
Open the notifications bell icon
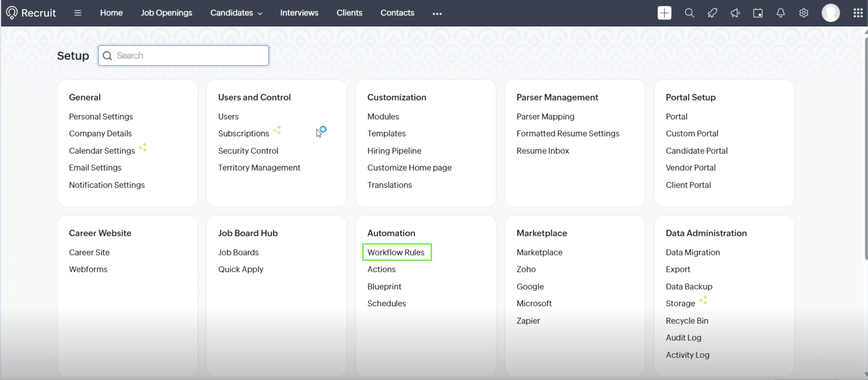click(781, 13)
